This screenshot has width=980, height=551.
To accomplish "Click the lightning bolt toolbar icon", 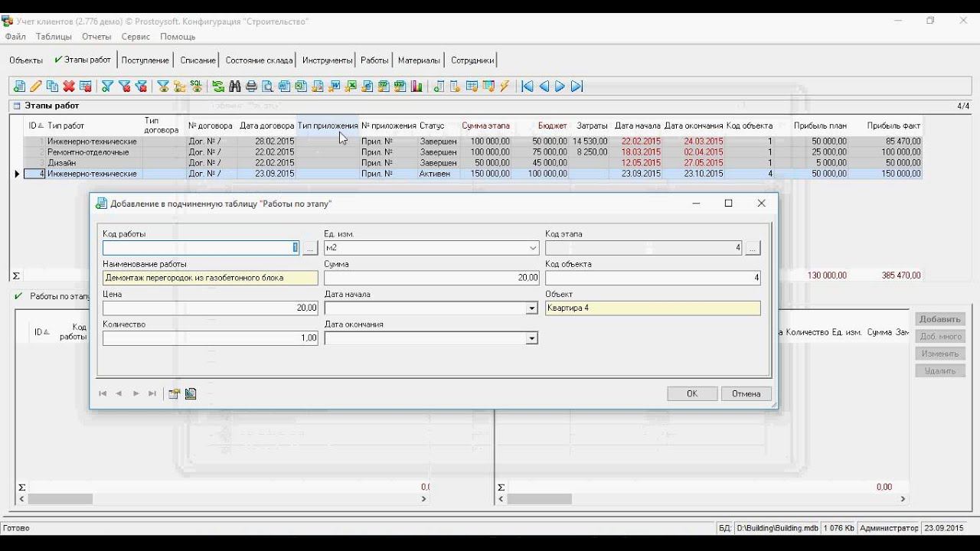I will point(505,86).
